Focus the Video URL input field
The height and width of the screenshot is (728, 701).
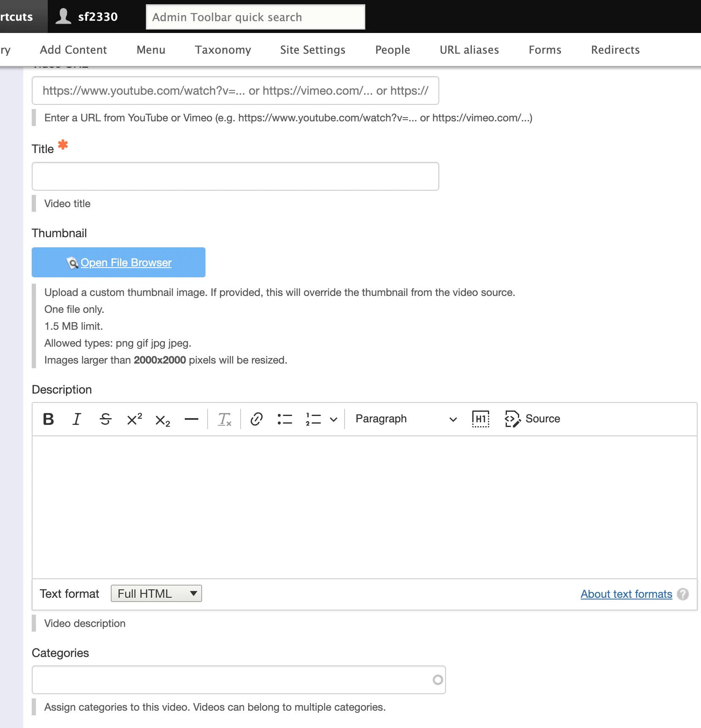235,90
